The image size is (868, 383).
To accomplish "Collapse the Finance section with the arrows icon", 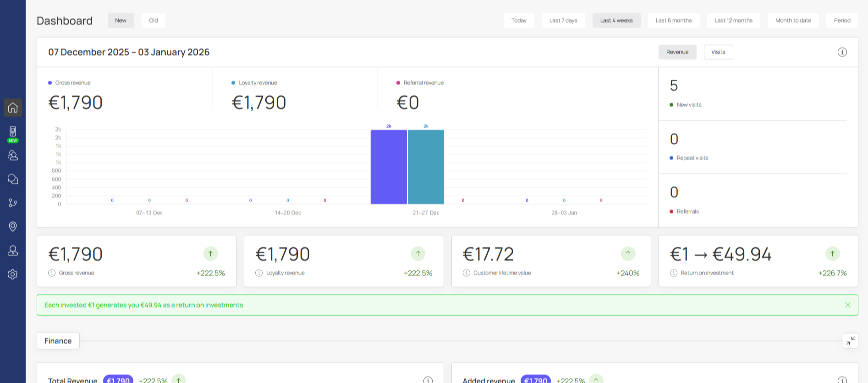I will click(x=851, y=341).
